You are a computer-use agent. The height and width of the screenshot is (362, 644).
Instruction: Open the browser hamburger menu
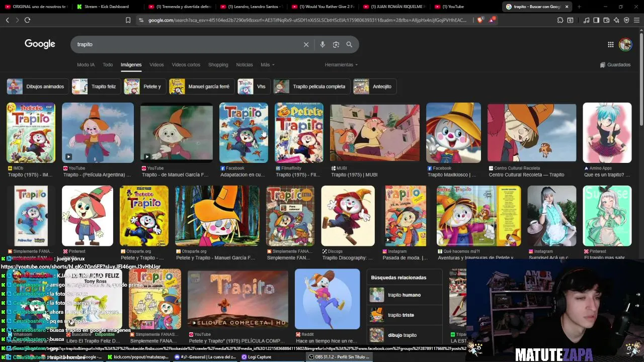click(x=636, y=20)
